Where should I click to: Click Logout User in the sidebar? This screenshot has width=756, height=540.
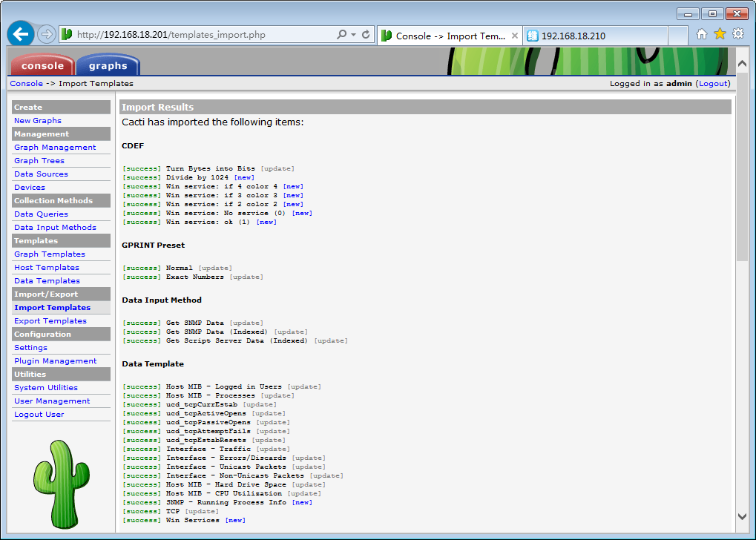pos(39,414)
